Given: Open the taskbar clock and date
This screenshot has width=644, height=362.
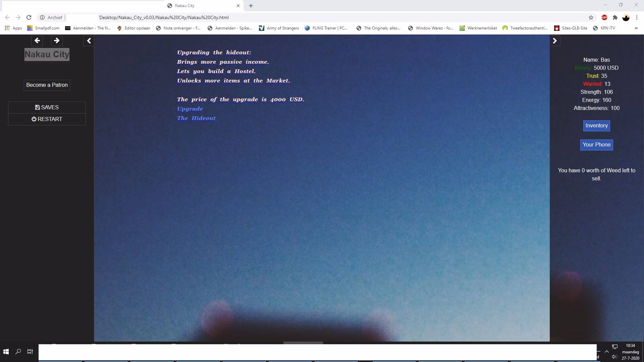Looking at the screenshot, I should [x=631, y=352].
